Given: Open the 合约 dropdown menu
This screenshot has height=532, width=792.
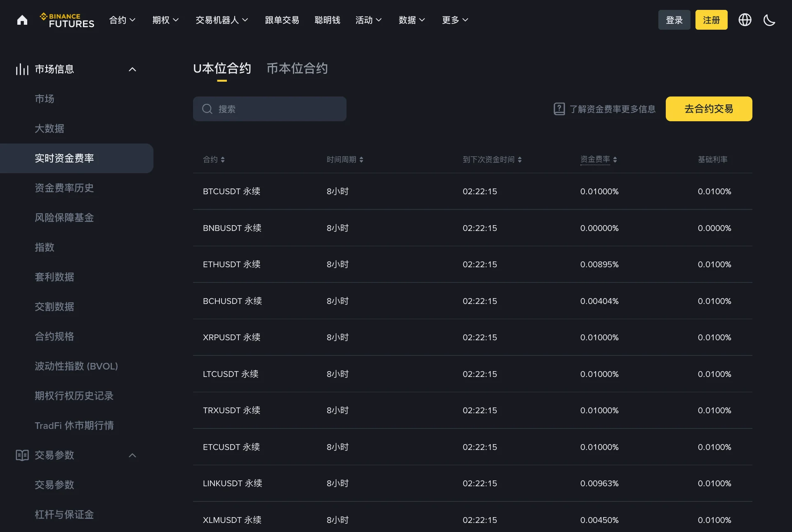Looking at the screenshot, I should point(122,20).
